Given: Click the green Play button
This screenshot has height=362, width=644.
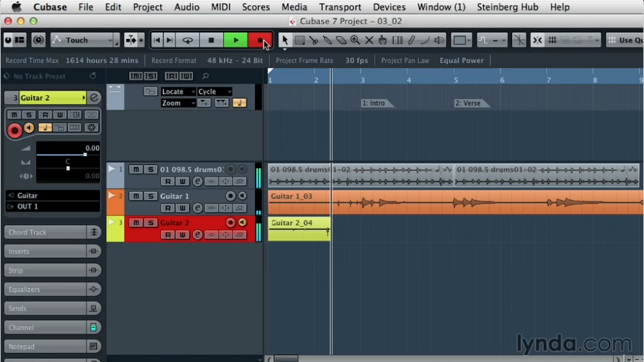Looking at the screenshot, I should tap(236, 40).
